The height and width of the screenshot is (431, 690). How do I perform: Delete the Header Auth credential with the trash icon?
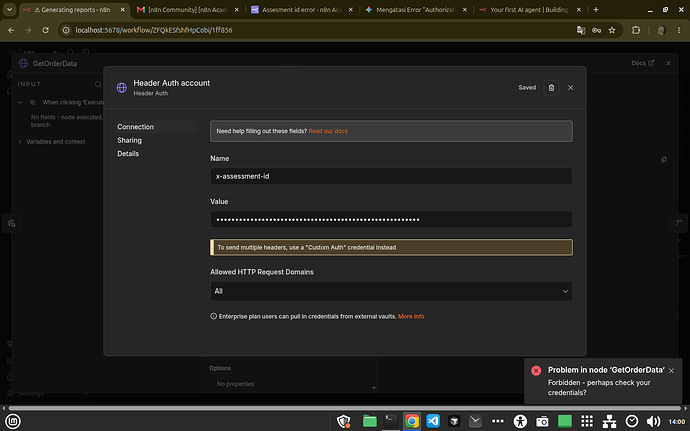click(551, 88)
